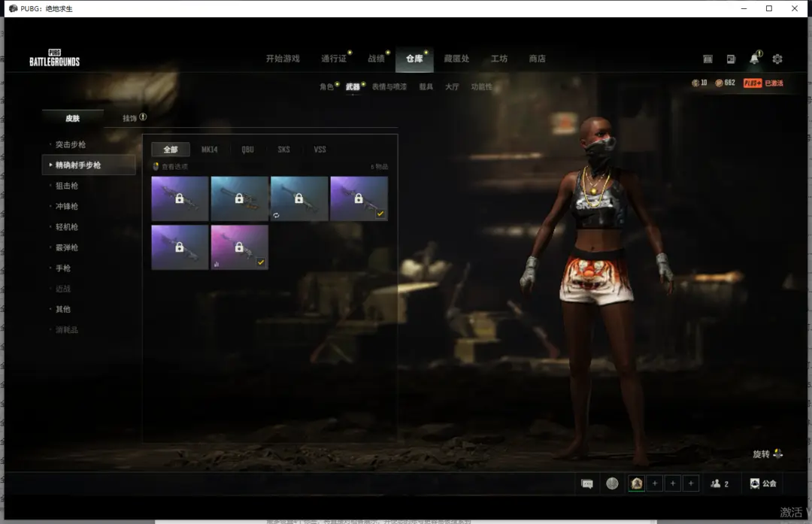Open the 近战 category

(x=63, y=289)
